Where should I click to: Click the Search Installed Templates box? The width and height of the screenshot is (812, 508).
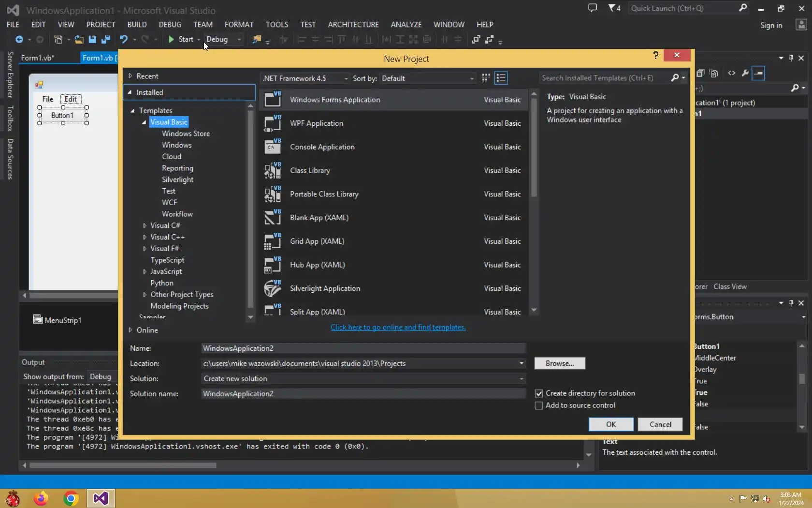[x=604, y=78]
